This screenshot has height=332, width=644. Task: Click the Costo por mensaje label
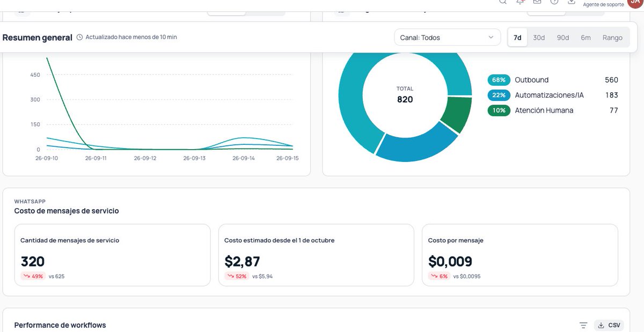(456, 240)
